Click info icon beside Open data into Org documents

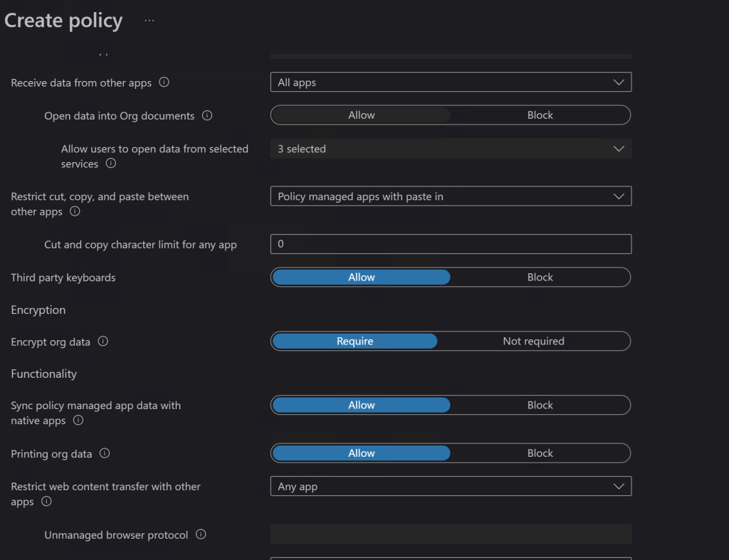pyautogui.click(x=207, y=115)
